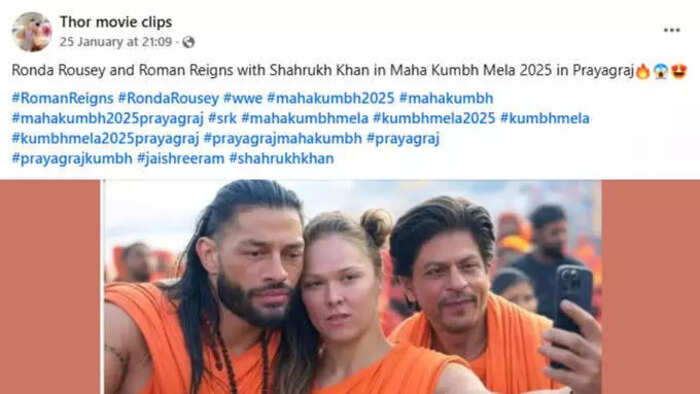Follow the #wwe hashtag link
The height and width of the screenshot is (394, 700).
pos(243,98)
